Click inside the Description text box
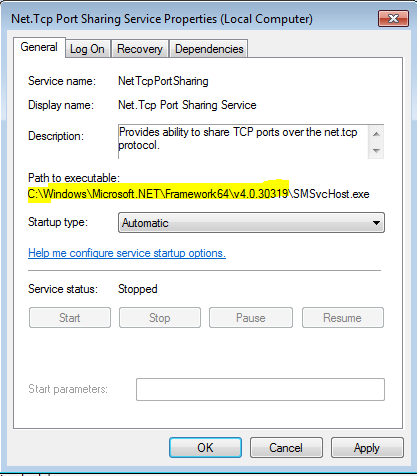417x476 pixels. click(x=243, y=142)
